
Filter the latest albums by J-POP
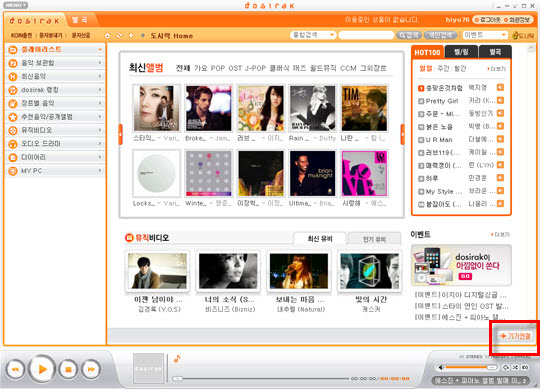click(x=255, y=68)
